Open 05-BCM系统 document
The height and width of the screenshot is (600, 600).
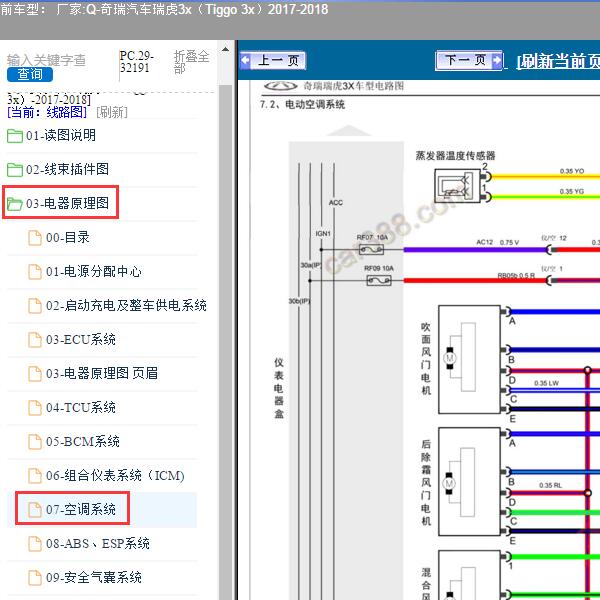pyautogui.click(x=83, y=441)
